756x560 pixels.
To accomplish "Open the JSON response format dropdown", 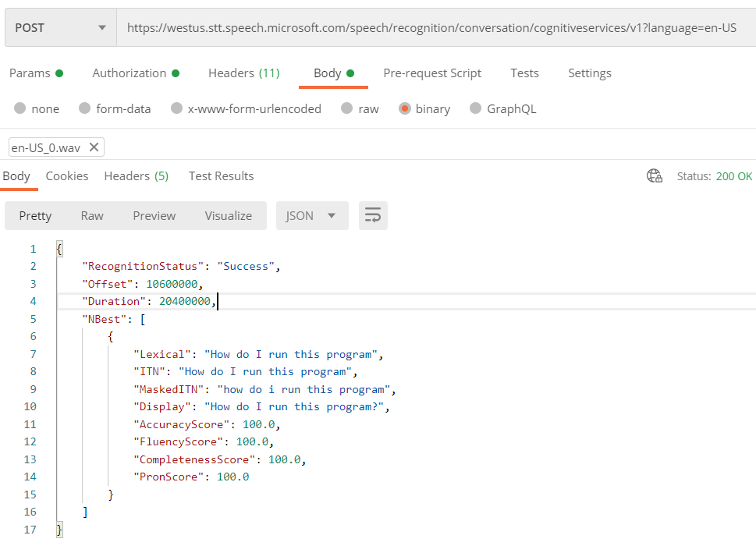I will pos(311,215).
